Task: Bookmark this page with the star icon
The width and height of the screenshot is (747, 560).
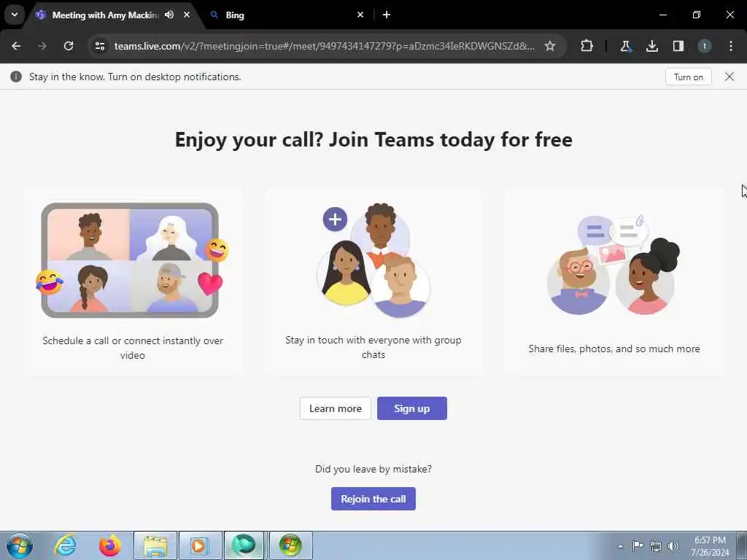Action: [550, 46]
